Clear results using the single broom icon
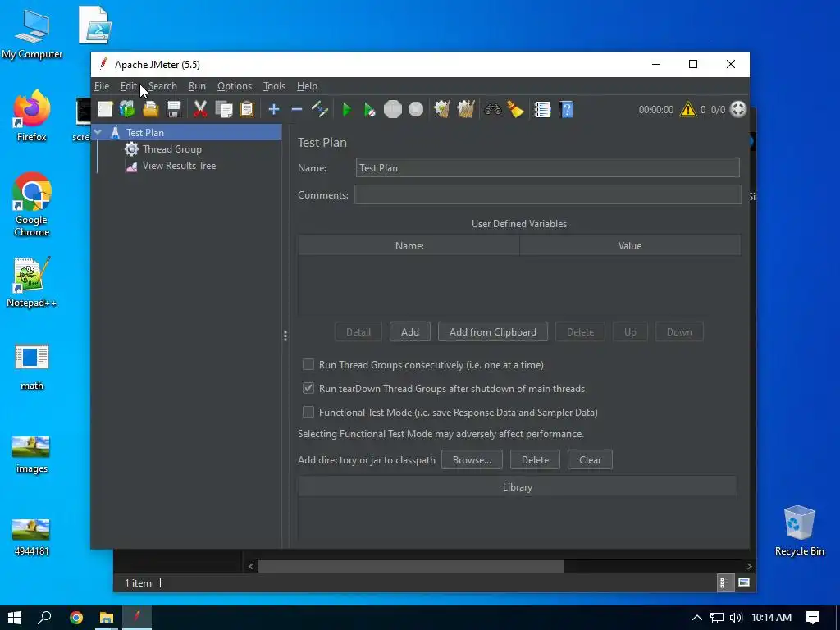 click(x=442, y=109)
